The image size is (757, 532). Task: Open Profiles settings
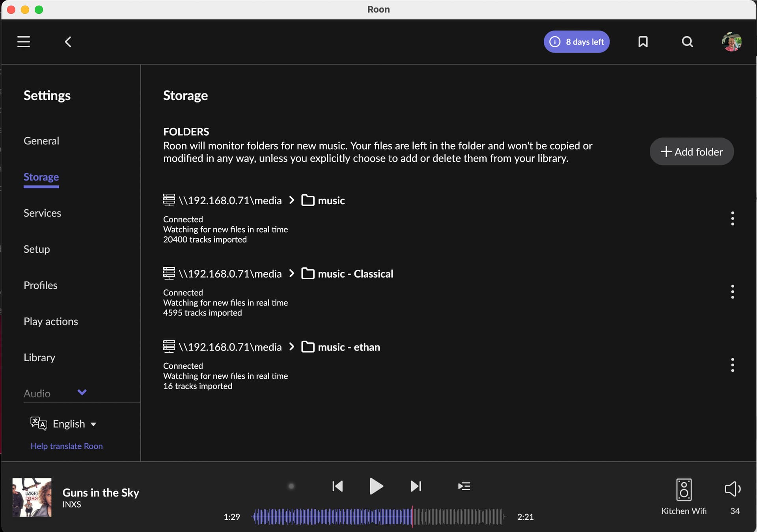[41, 285]
